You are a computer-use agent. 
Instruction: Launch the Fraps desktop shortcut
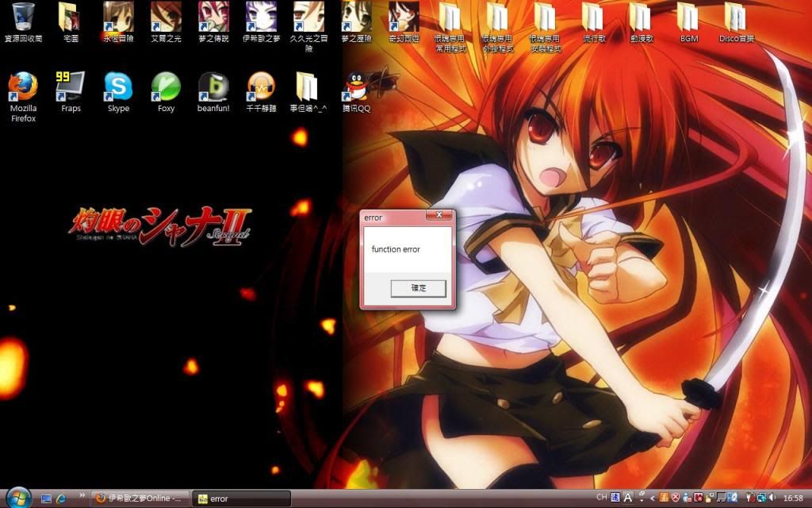coord(71,92)
